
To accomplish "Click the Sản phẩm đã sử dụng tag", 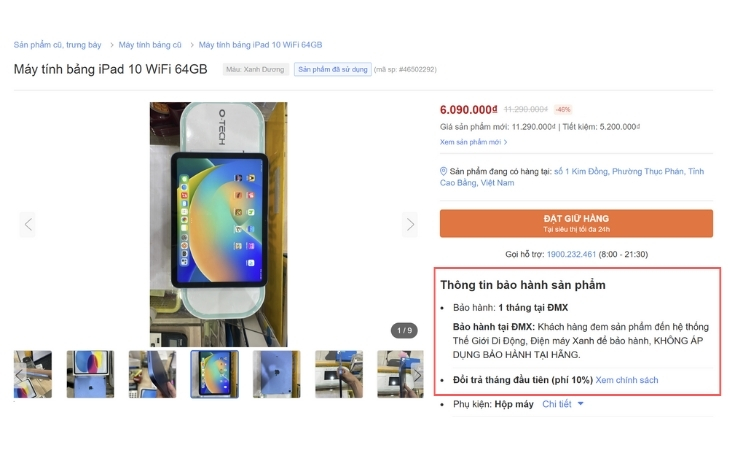I will click(332, 69).
